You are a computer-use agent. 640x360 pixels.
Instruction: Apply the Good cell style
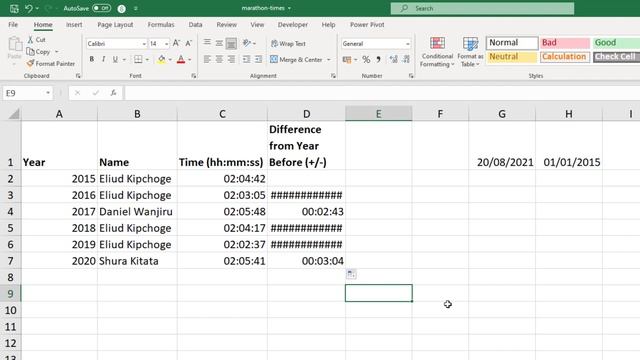616,42
